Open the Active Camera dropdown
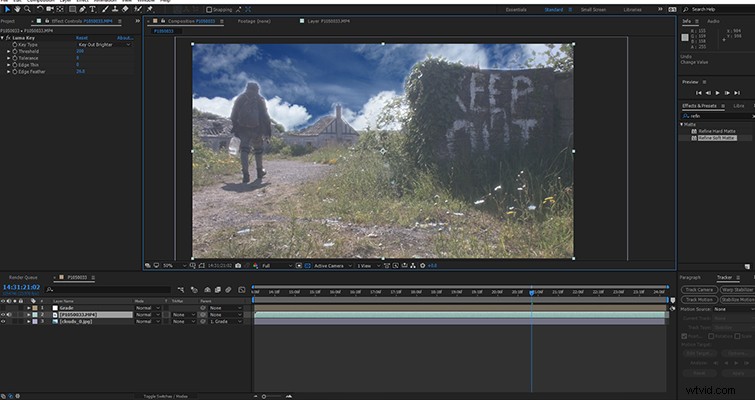 (x=332, y=265)
